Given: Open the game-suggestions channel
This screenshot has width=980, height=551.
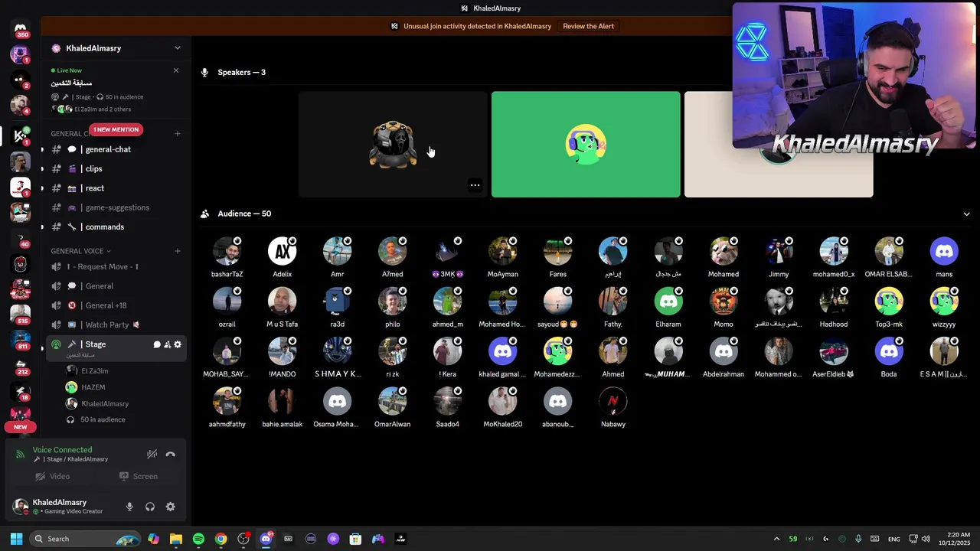Looking at the screenshot, I should pos(115,207).
